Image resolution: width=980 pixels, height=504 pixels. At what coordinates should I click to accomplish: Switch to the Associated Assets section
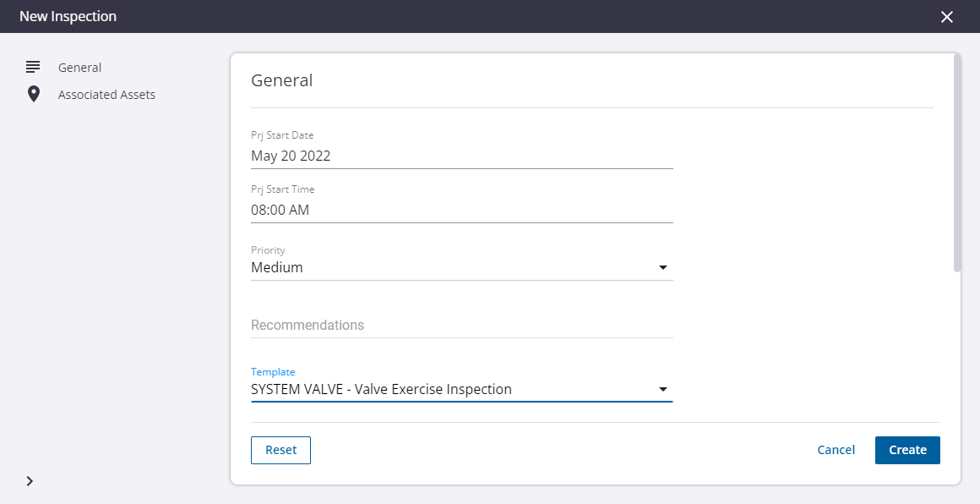[x=106, y=95]
